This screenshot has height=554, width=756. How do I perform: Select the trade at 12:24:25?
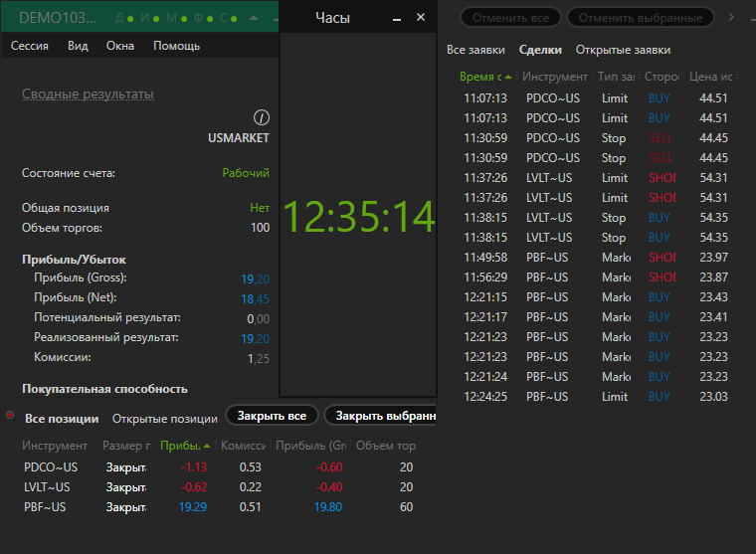point(596,396)
